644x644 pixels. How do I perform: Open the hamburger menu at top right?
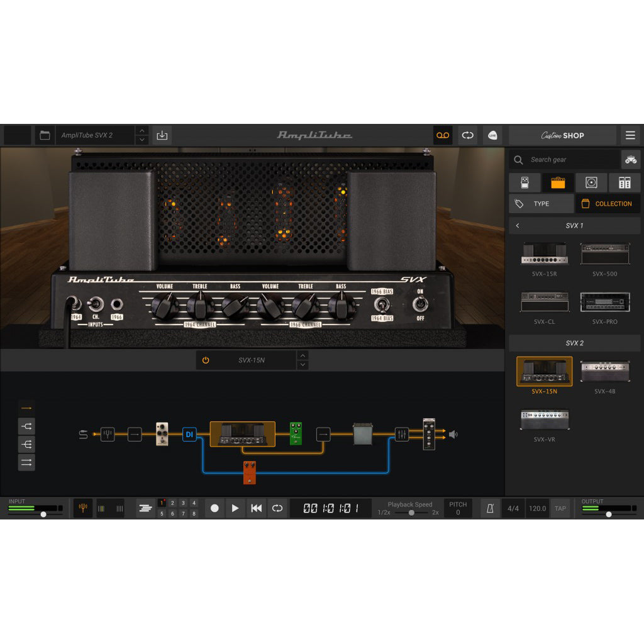pyautogui.click(x=630, y=135)
